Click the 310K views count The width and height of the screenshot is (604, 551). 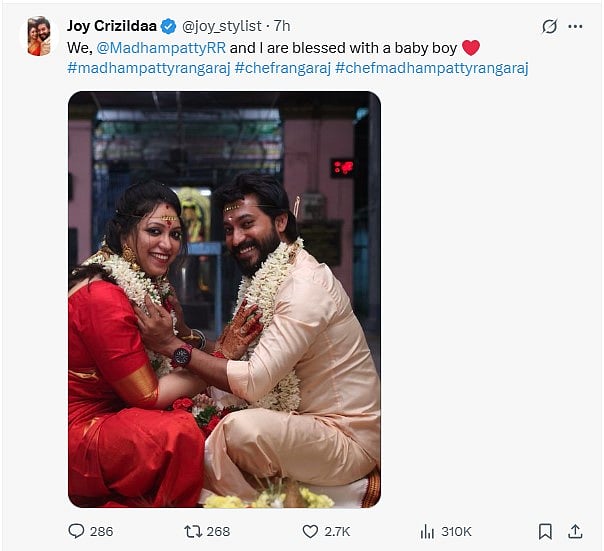click(456, 531)
